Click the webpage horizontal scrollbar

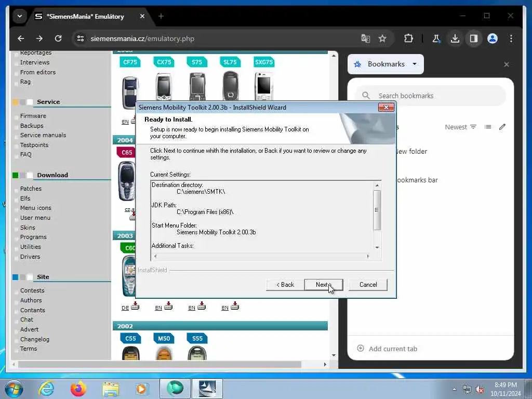pos(159,364)
